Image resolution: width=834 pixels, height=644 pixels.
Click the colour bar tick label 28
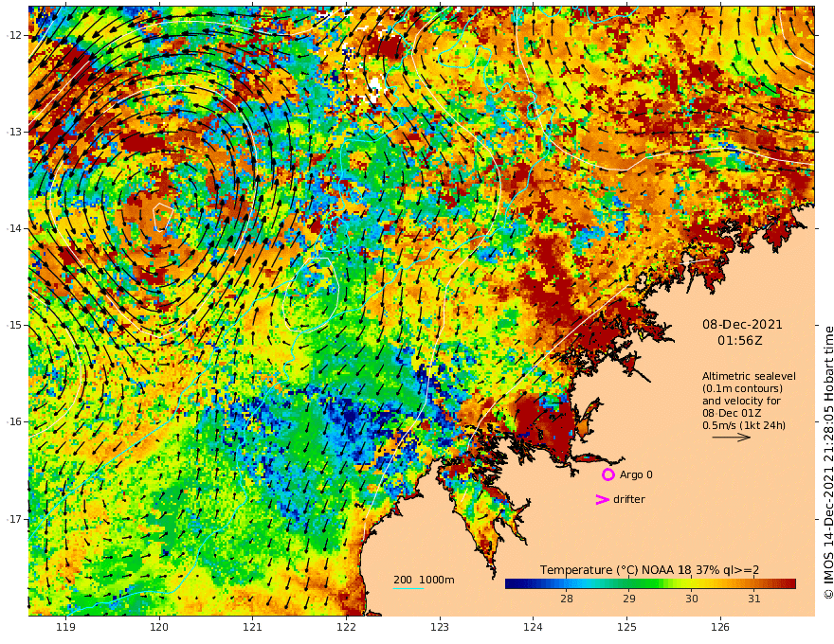(567, 599)
